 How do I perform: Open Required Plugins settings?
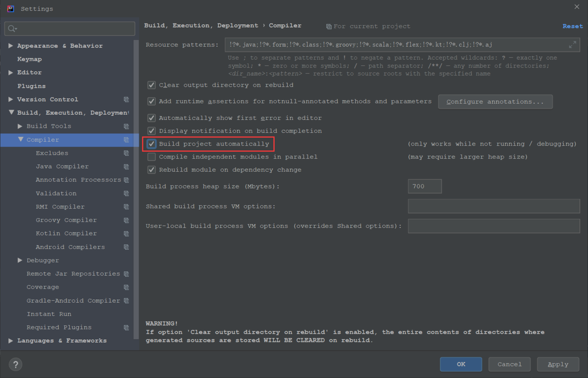59,327
